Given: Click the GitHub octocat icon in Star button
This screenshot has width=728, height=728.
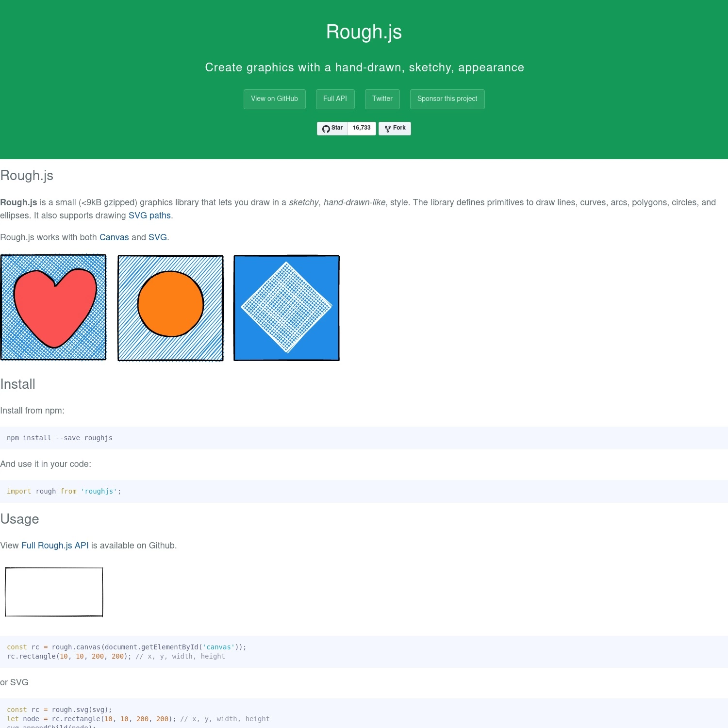Looking at the screenshot, I should 326,129.
